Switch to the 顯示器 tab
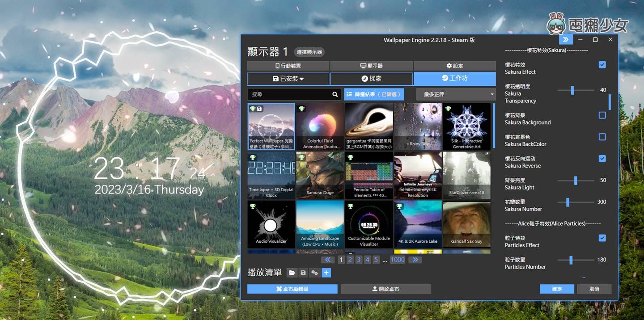Image resolution: width=644 pixels, height=320 pixels. pos(371,65)
